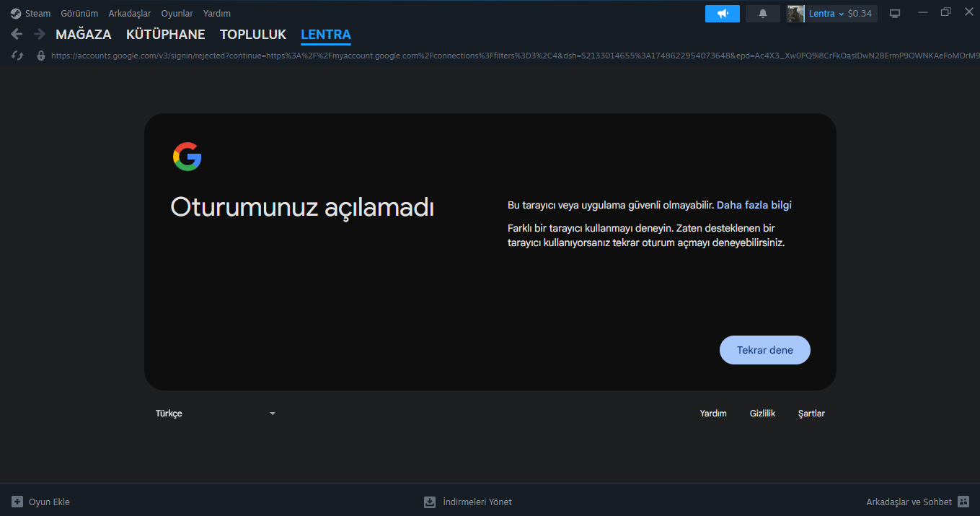
Task: Click the Tekrar dene button
Action: [x=765, y=350]
